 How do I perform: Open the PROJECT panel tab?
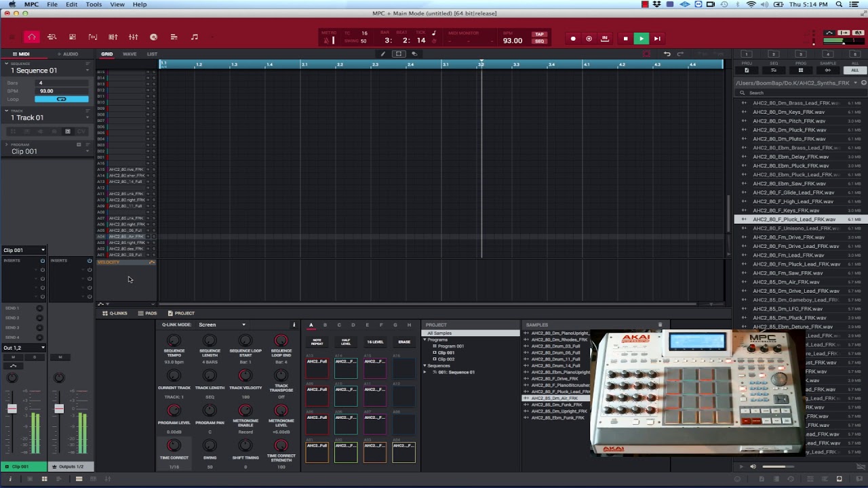tap(181, 313)
